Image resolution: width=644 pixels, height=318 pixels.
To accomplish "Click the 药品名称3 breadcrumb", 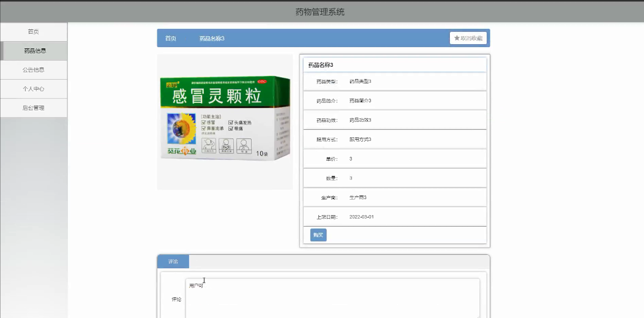I will 212,39.
